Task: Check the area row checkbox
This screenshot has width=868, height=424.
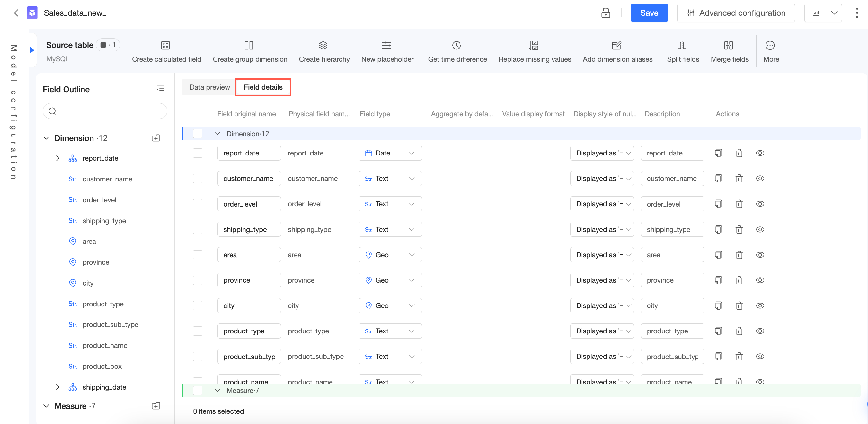Action: 198,255
